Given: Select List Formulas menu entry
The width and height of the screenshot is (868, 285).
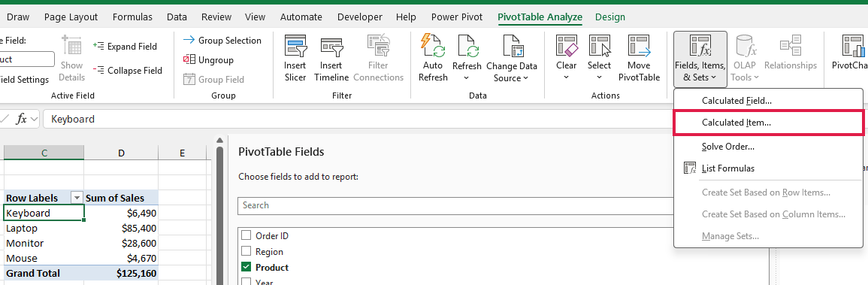Looking at the screenshot, I should click(x=768, y=168).
